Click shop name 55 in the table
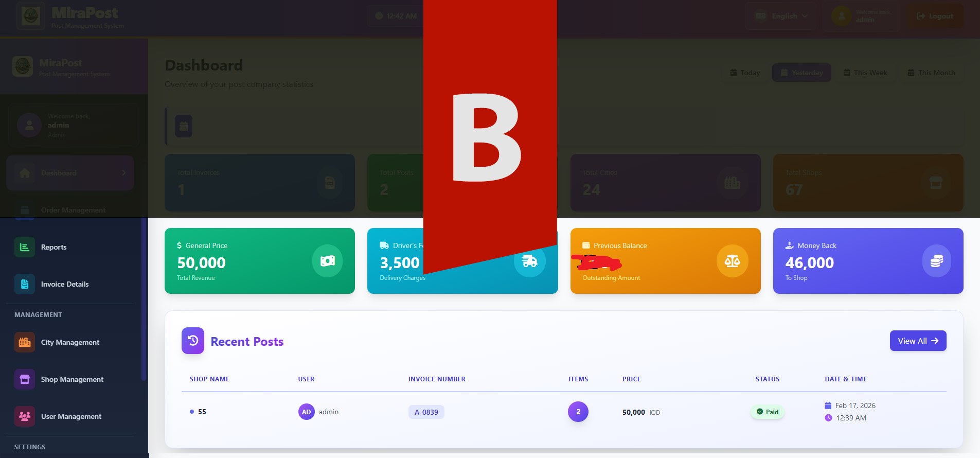This screenshot has height=458, width=980. (202, 412)
